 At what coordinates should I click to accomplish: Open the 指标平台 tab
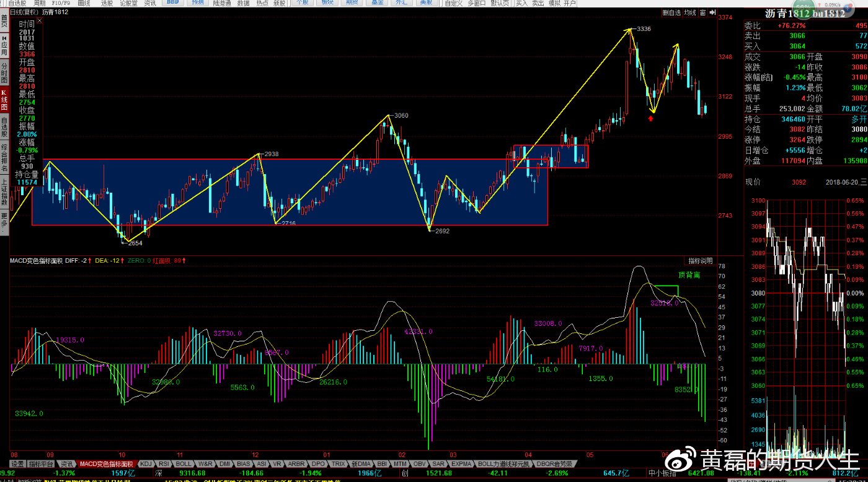click(x=42, y=463)
